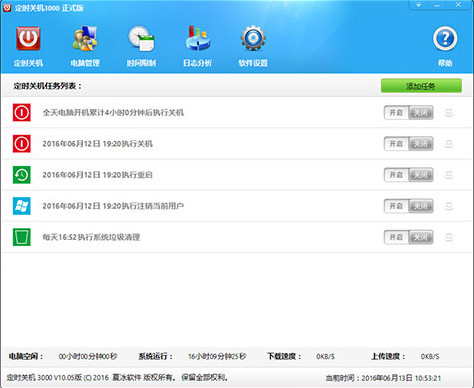Viewport: 474px width, 388px height.
Task: Click the red icon of 19:20 shutdown task
Action: 22,144
